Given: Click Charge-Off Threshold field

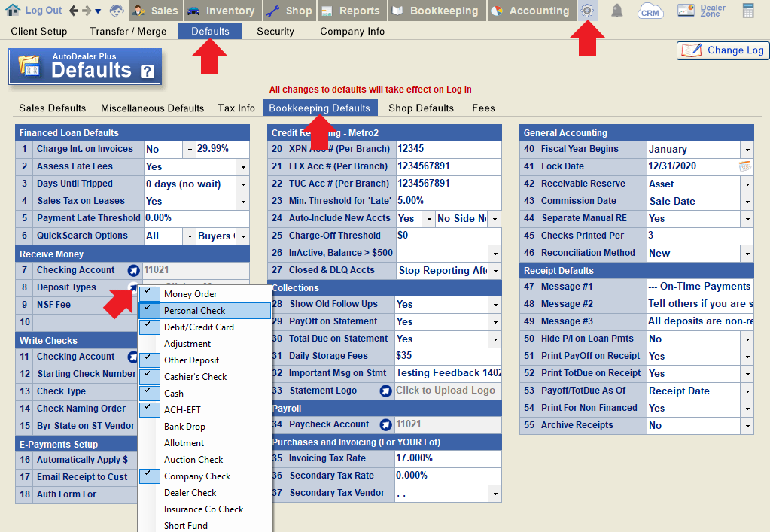Looking at the screenshot, I should click(449, 236).
